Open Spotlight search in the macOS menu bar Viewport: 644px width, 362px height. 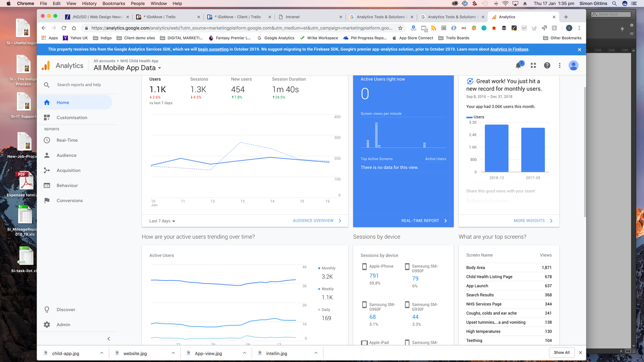click(615, 4)
